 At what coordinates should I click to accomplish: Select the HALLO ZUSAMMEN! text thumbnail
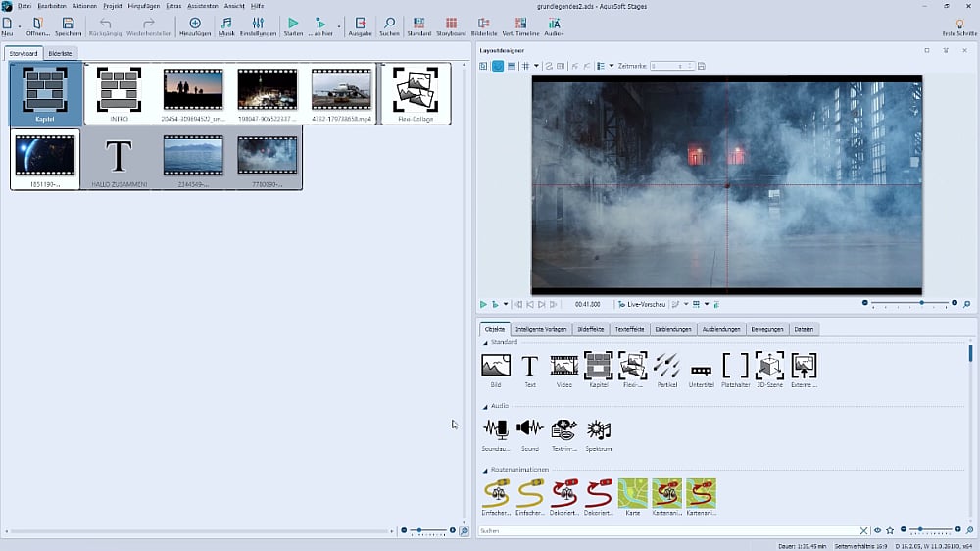tap(118, 158)
